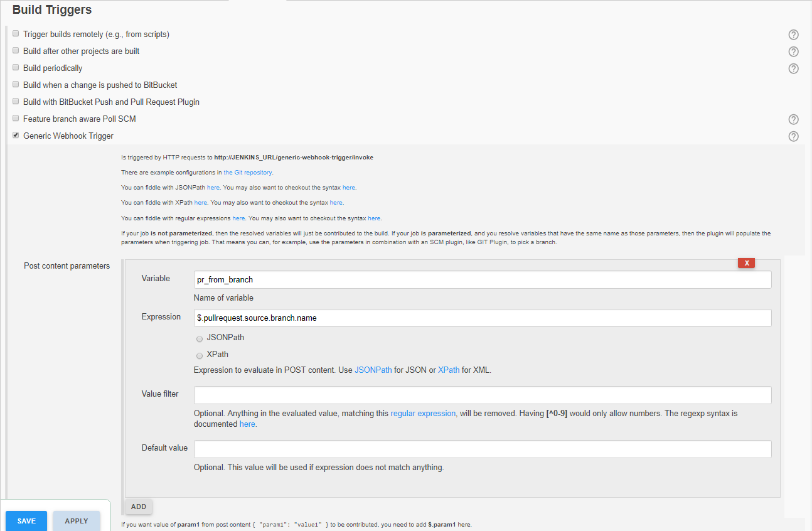Screen dimensions: 812x531
Task: Enable Build with BitBucket Push and Pull Request Plugin
Action: [x=15, y=101]
